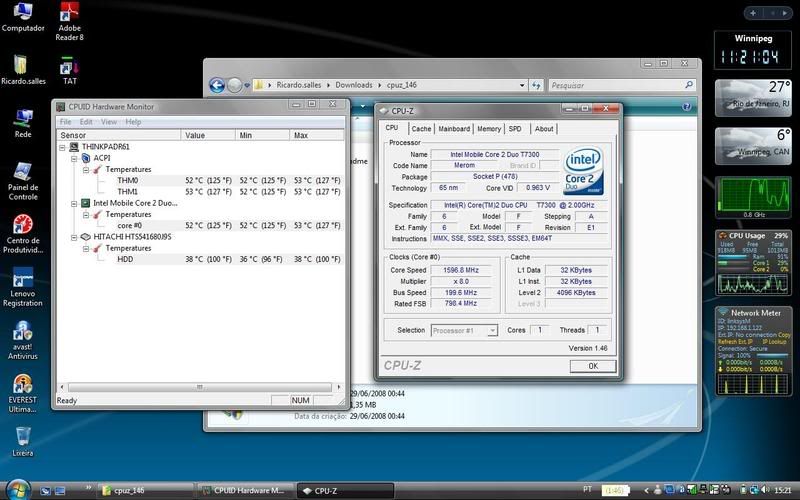This screenshot has width=800, height=500.
Task: Select the THM1 temperature row
Action: tap(127, 192)
